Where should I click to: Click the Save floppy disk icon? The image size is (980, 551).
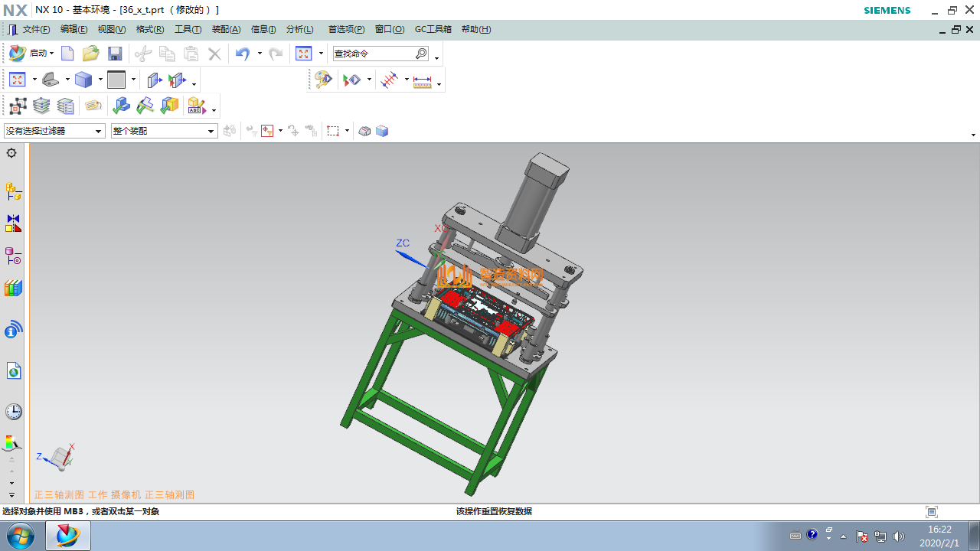[115, 54]
